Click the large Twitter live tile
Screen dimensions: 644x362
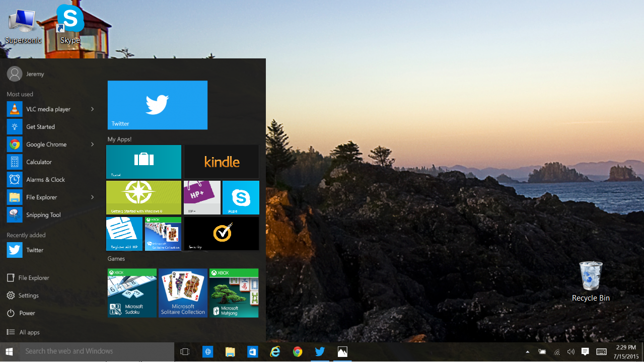(158, 105)
